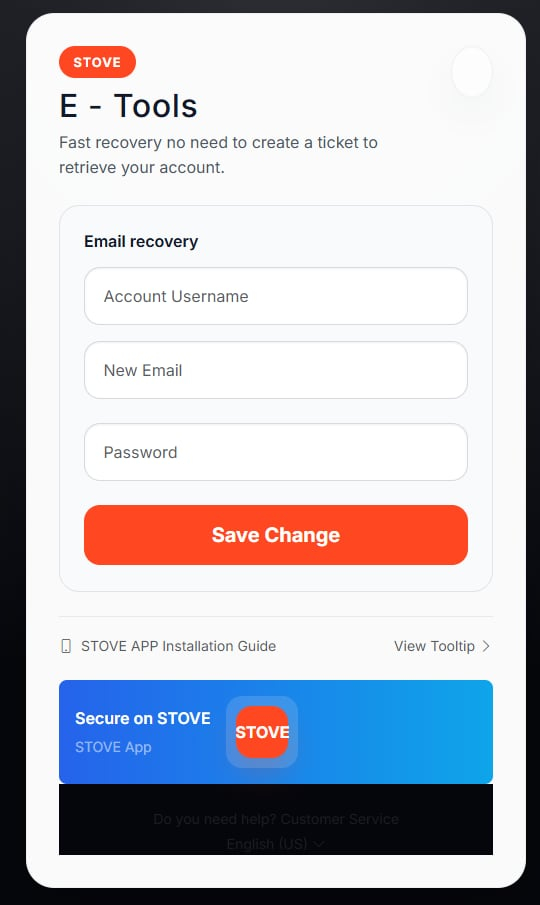Focus the New Email input field

pos(276,370)
